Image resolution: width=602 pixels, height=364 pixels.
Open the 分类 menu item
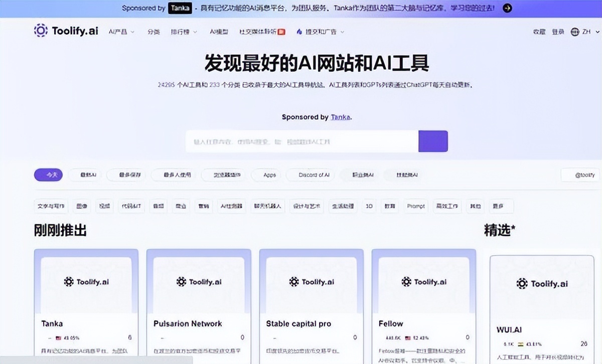click(x=154, y=32)
